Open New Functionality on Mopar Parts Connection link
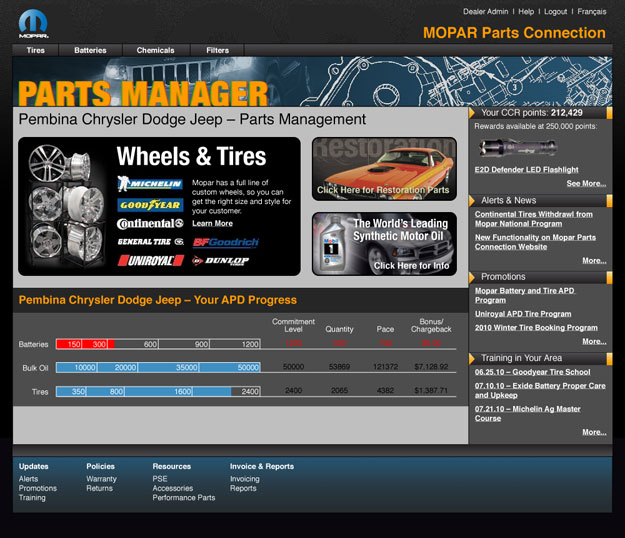The image size is (625, 538). tap(535, 242)
